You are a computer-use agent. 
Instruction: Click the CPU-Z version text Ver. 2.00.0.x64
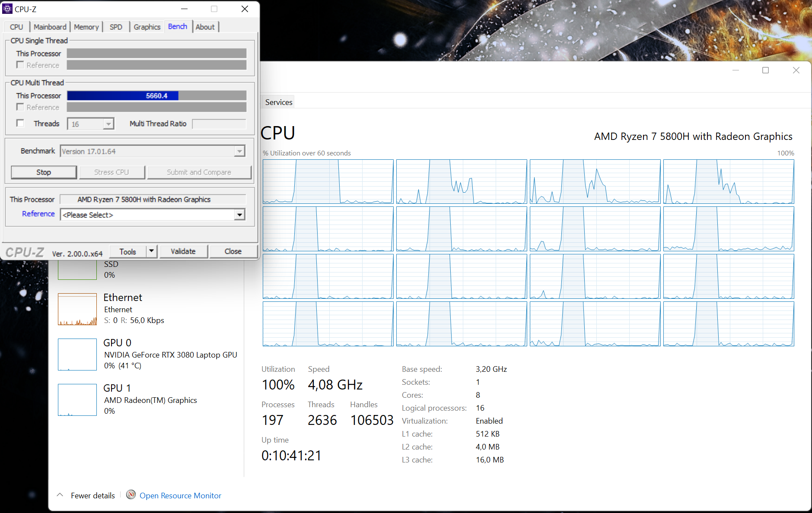(77, 254)
